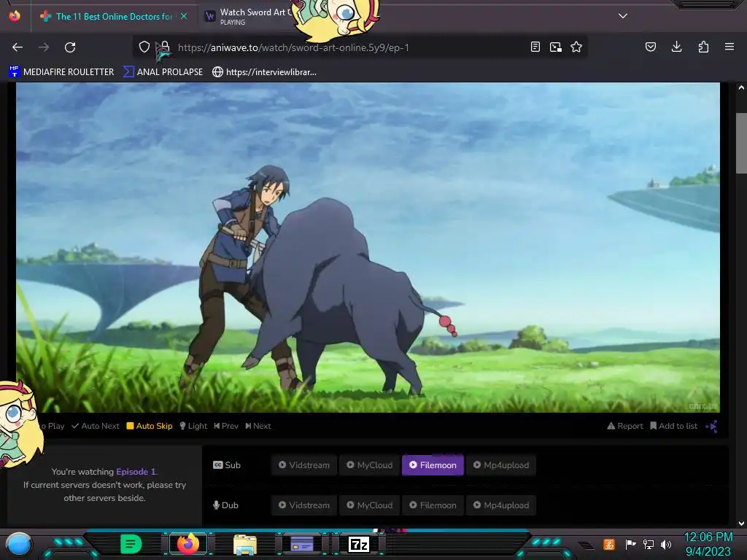The height and width of the screenshot is (560, 747).
Task: Open the tracking protection shield icon
Action: pyautogui.click(x=144, y=47)
